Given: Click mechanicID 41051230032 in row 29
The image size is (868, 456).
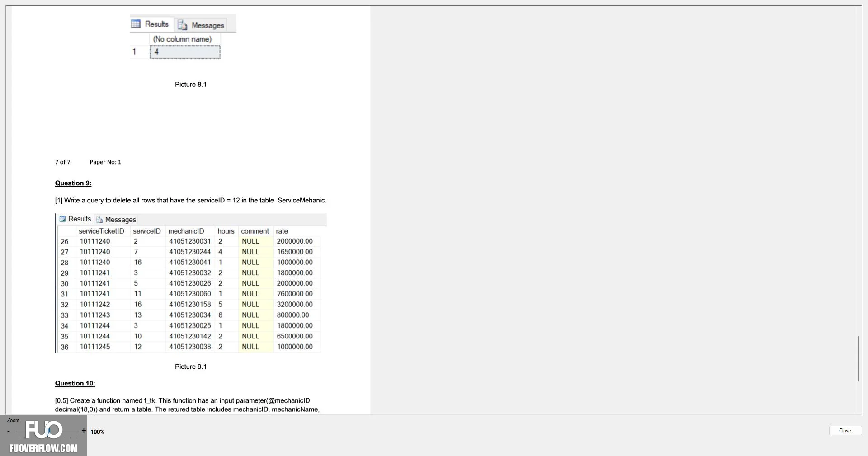Looking at the screenshot, I should point(190,273).
